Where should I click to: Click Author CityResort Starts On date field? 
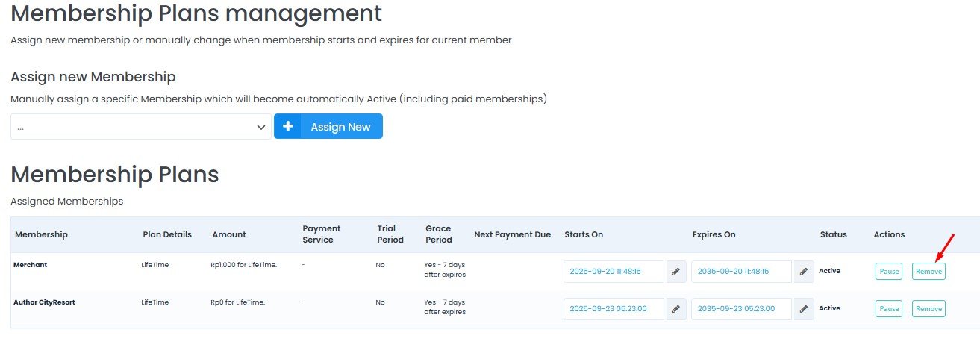(x=613, y=308)
